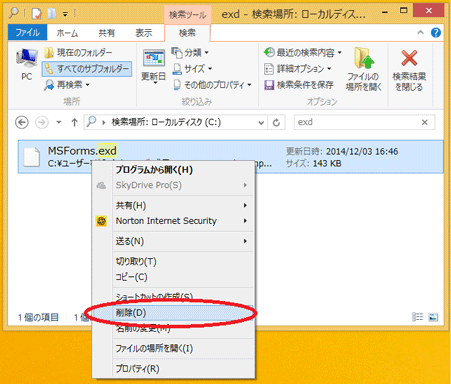Switch to details view icon
This screenshot has width=451, height=384.
[417, 317]
